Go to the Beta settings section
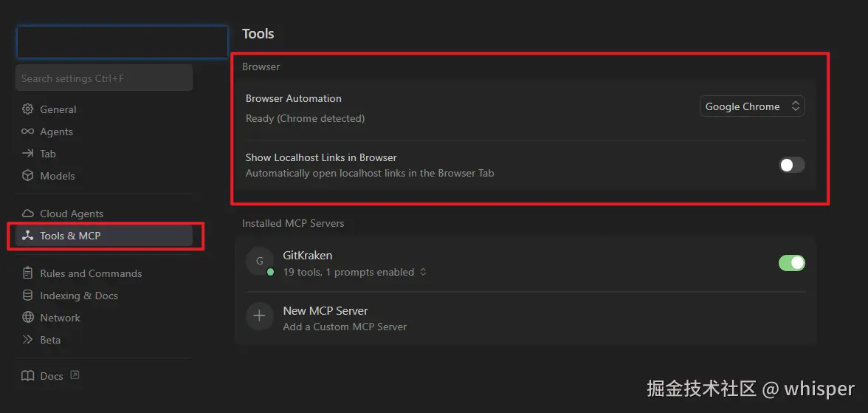The height and width of the screenshot is (413, 868). pyautogui.click(x=50, y=340)
